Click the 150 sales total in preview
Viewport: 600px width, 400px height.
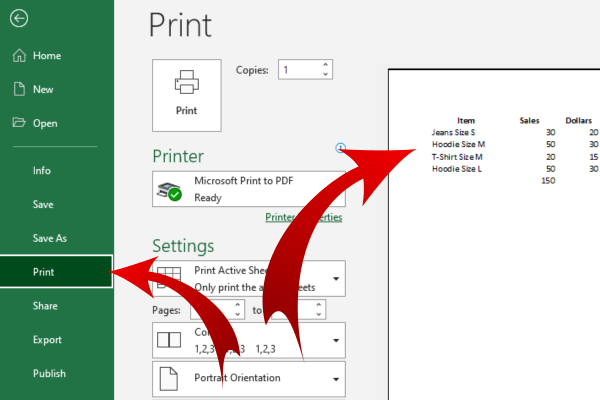point(548,181)
